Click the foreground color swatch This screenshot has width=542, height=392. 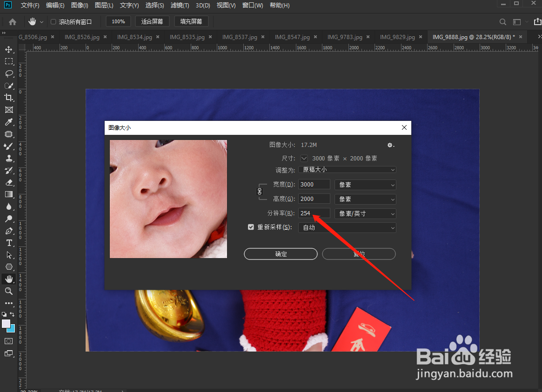point(6,324)
